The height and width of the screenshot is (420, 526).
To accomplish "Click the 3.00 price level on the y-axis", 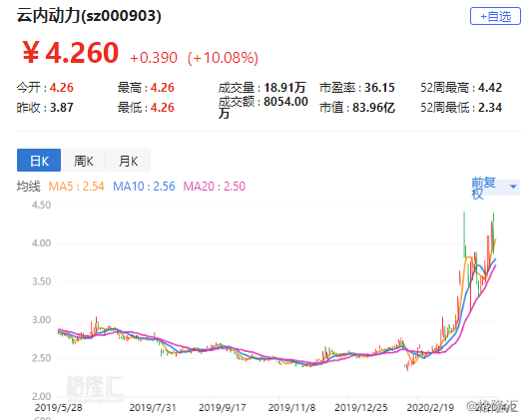I will 41,320.
